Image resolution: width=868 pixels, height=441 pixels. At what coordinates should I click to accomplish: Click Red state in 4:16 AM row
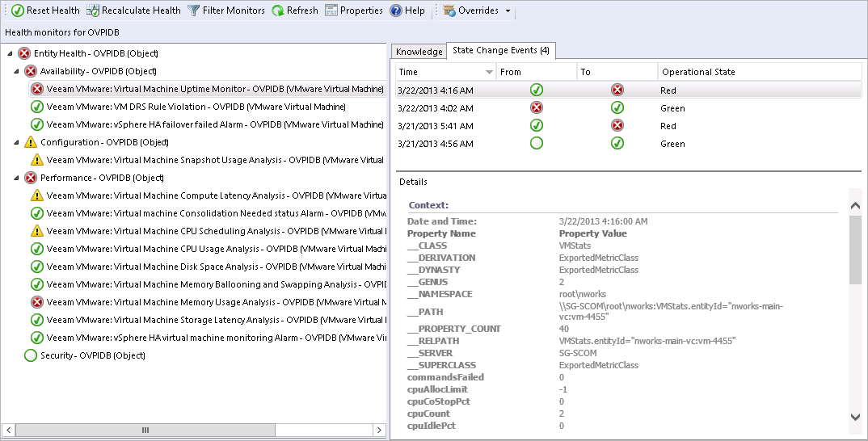tap(668, 90)
